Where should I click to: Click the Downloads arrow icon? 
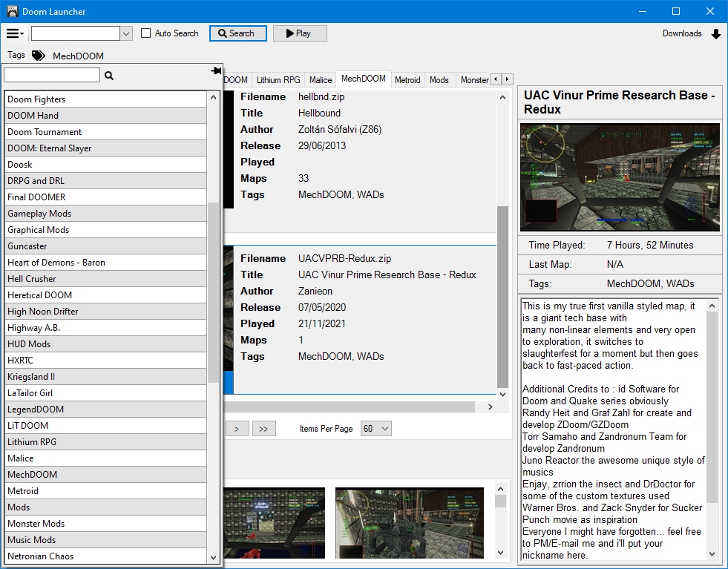point(715,34)
